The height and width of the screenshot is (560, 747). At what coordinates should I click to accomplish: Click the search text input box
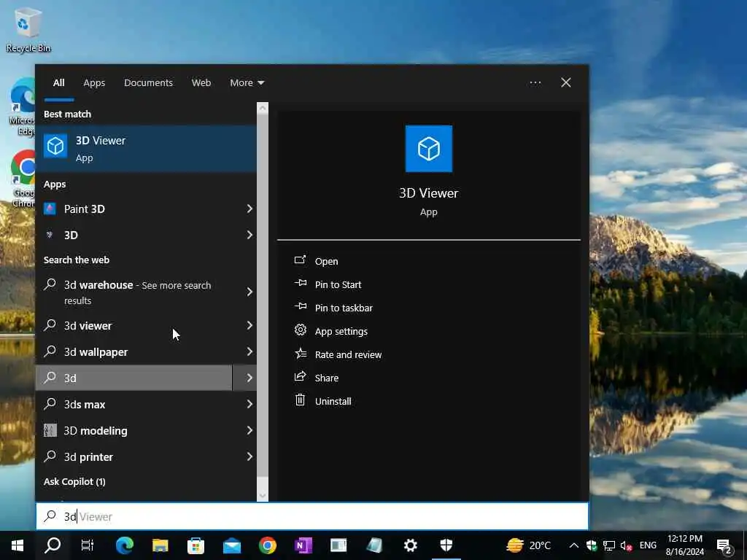tap(312, 516)
